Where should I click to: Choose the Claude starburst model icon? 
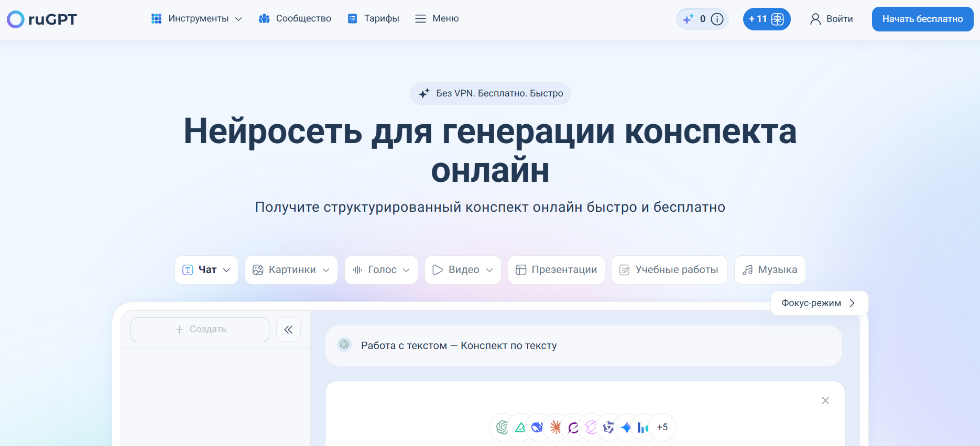click(x=556, y=428)
